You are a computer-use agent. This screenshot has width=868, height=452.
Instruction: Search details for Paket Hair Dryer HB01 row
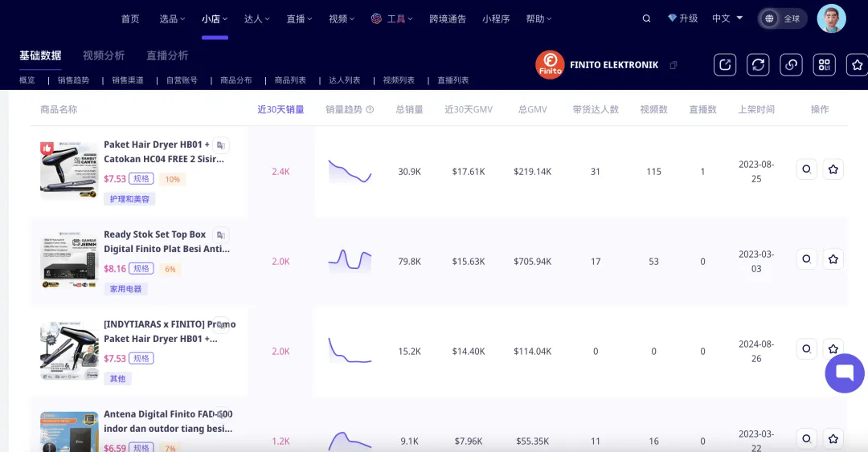tap(807, 169)
